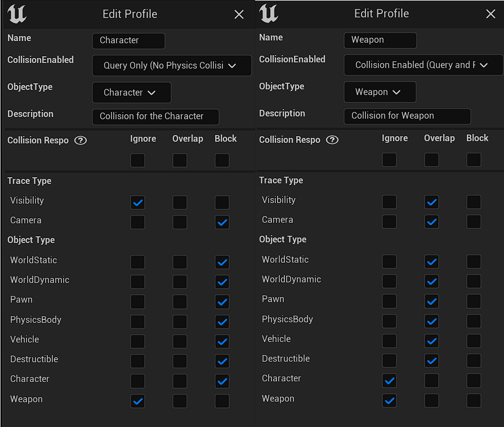Uncheck Visibility Overlap in the Weapon profile
Screen dimensions: 504x427
[x=431, y=202]
